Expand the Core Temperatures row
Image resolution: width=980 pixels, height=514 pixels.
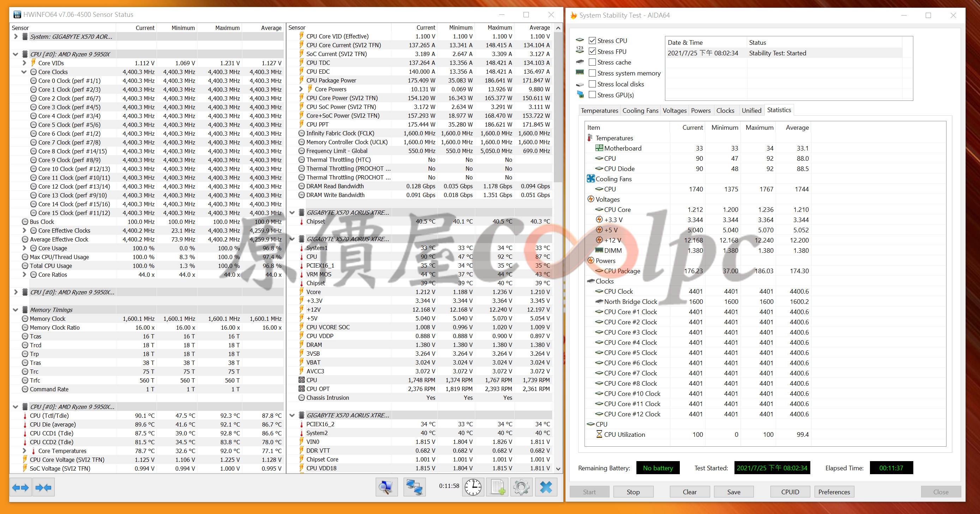[24, 451]
